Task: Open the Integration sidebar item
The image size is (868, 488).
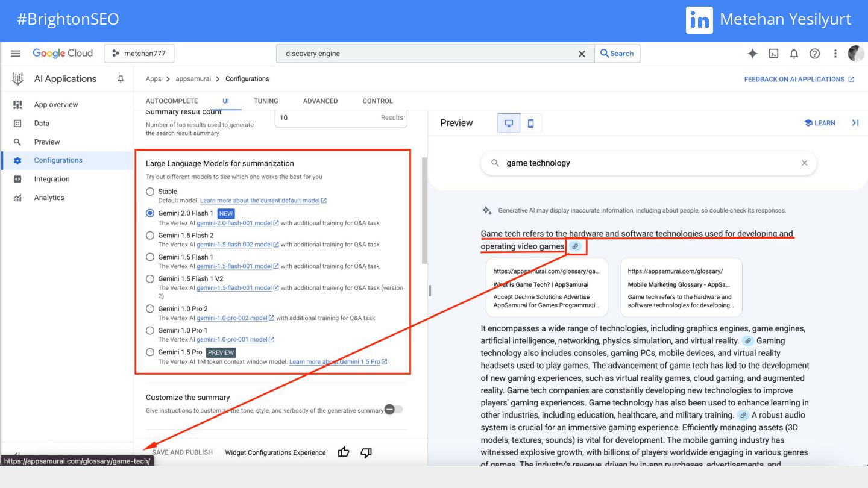Action: [x=52, y=179]
